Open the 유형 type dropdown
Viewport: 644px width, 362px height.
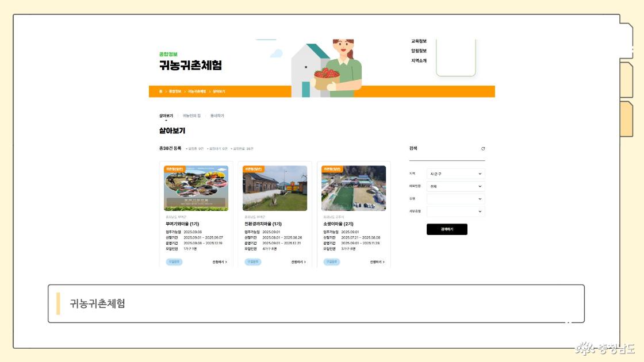(x=455, y=199)
